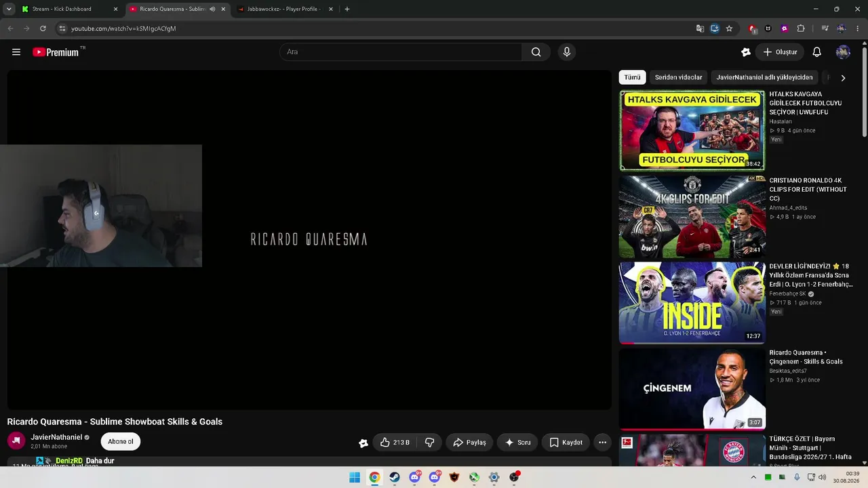Select the Seriden videolar chip
The width and height of the screenshot is (868, 488).
[x=678, y=77]
